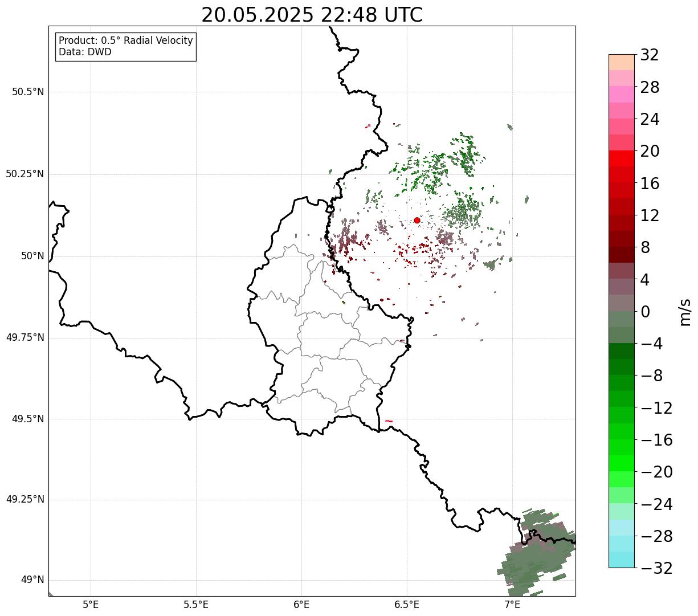The image size is (698, 616).
Task: Click the colorbar tick label 32
Action: pos(650,55)
